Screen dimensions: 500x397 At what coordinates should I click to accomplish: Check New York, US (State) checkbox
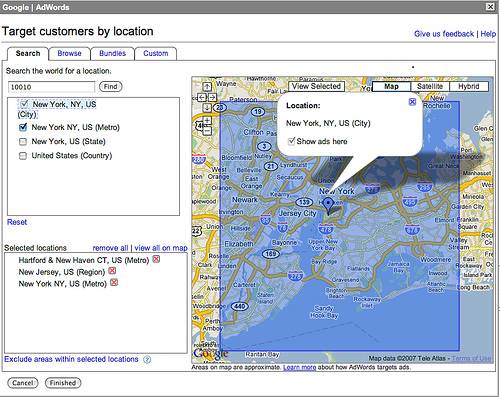click(x=23, y=142)
